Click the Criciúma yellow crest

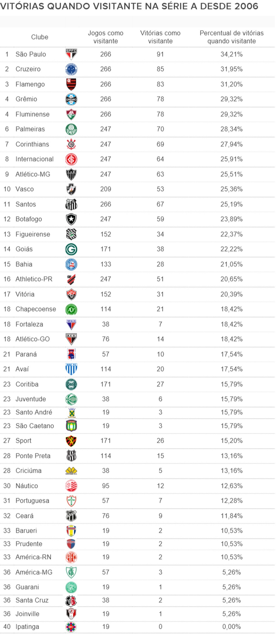(71, 471)
